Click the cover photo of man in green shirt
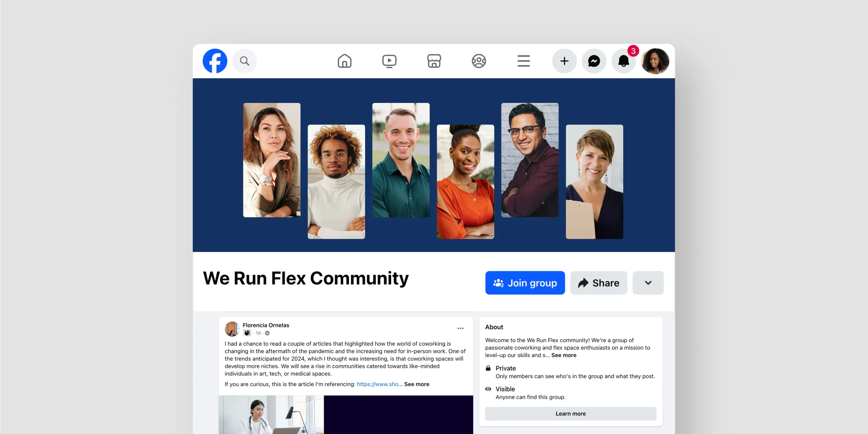This screenshot has height=434, width=868. pos(401,160)
